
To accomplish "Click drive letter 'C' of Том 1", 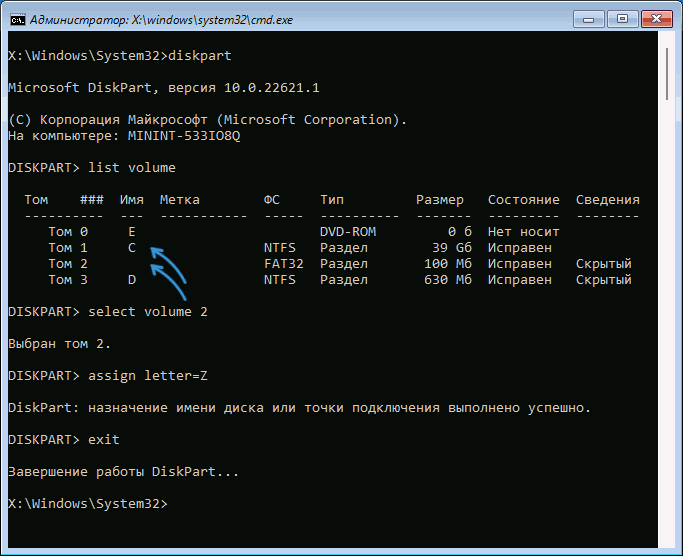I will [132, 248].
